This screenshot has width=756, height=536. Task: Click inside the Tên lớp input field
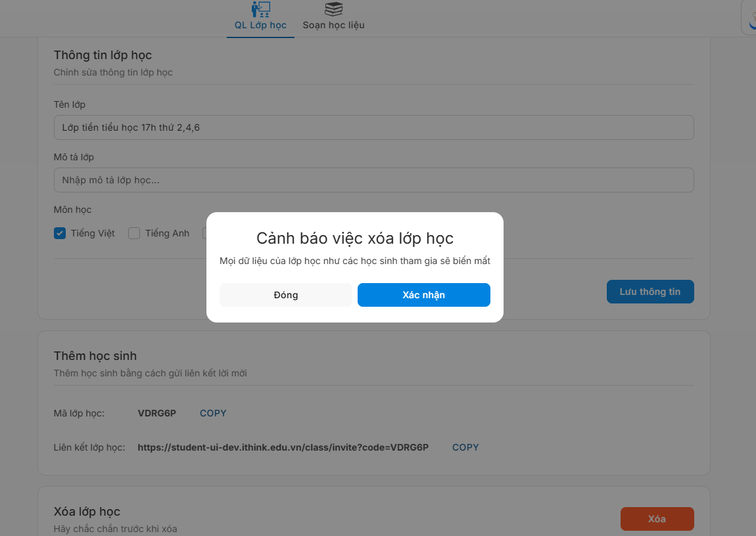point(373,127)
